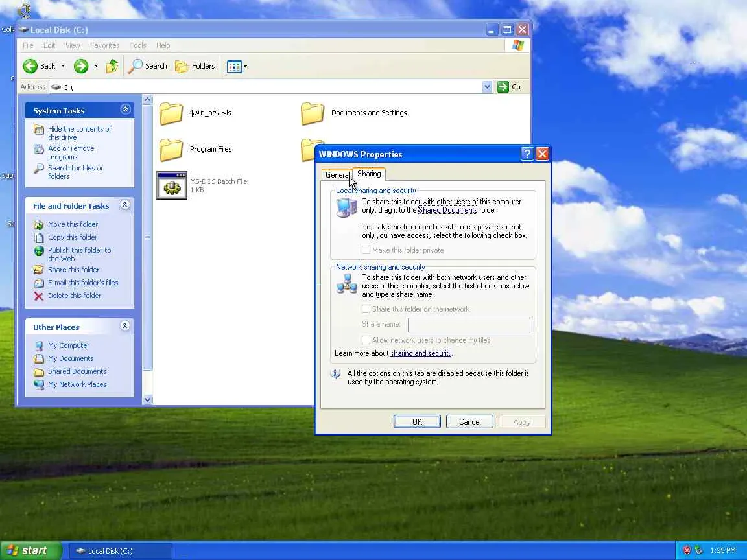Viewport: 747px width, 560px height.
Task: Select the MS-DOS Batch File icon
Action: click(172, 185)
